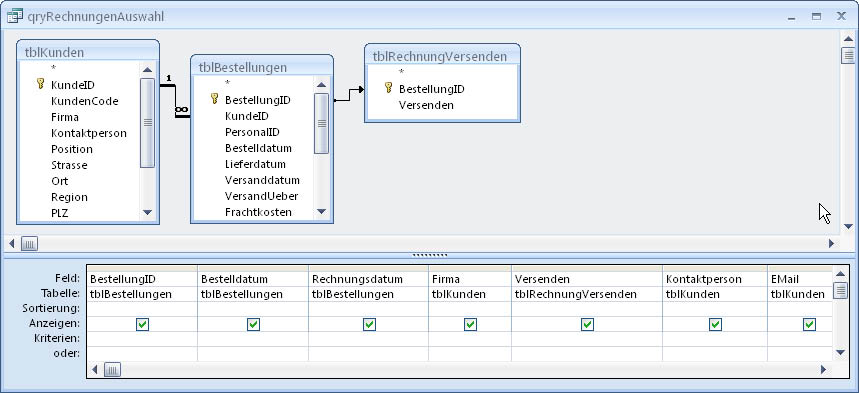Viewport: 859px width, 393px height.
Task: Click the tblRechnungVersenden table title
Action: point(439,56)
